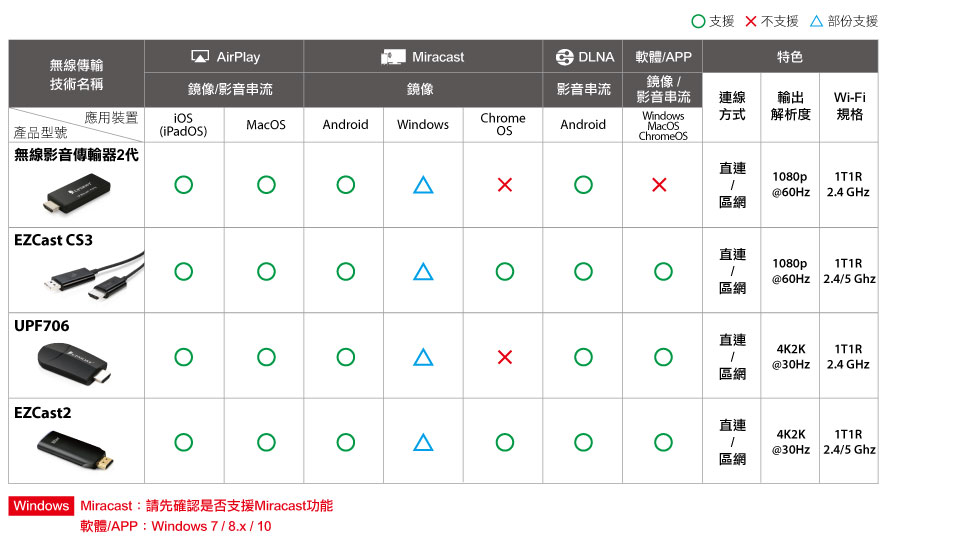The height and width of the screenshot is (549, 960).
Task: Click the EZCast CS3 cable product image
Action: pyautogui.click(x=94, y=277)
